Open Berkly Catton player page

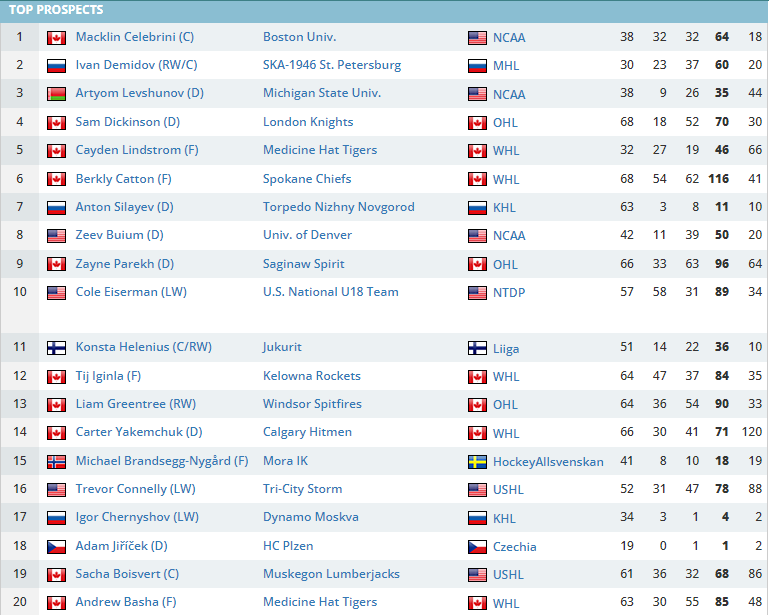click(x=124, y=179)
